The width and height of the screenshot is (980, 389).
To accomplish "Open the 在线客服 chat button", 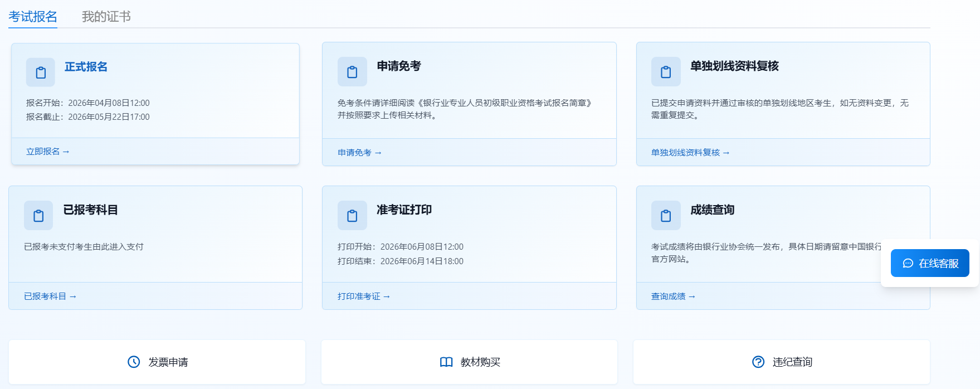I will 930,263.
